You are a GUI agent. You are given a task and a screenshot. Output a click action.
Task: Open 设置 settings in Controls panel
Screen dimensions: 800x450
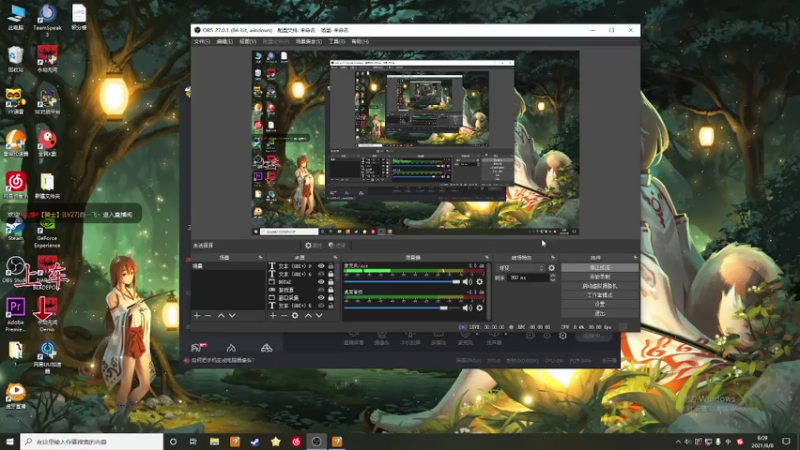(x=599, y=304)
